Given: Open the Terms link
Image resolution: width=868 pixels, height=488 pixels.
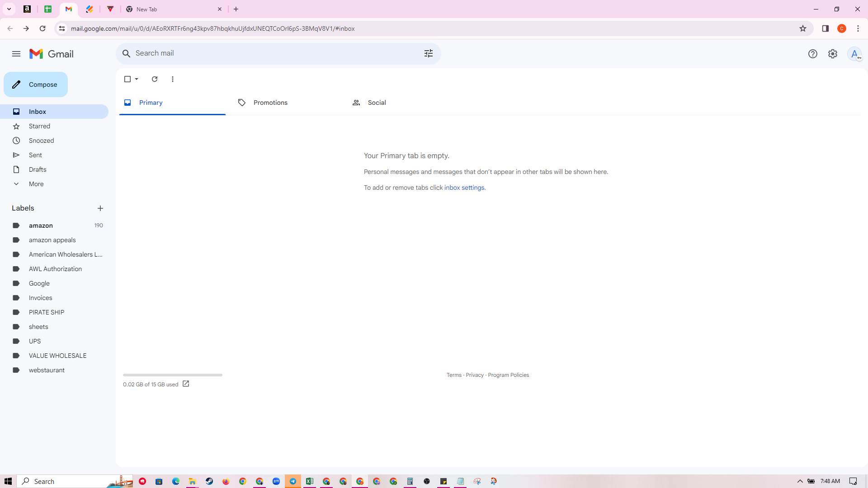Looking at the screenshot, I should (454, 375).
